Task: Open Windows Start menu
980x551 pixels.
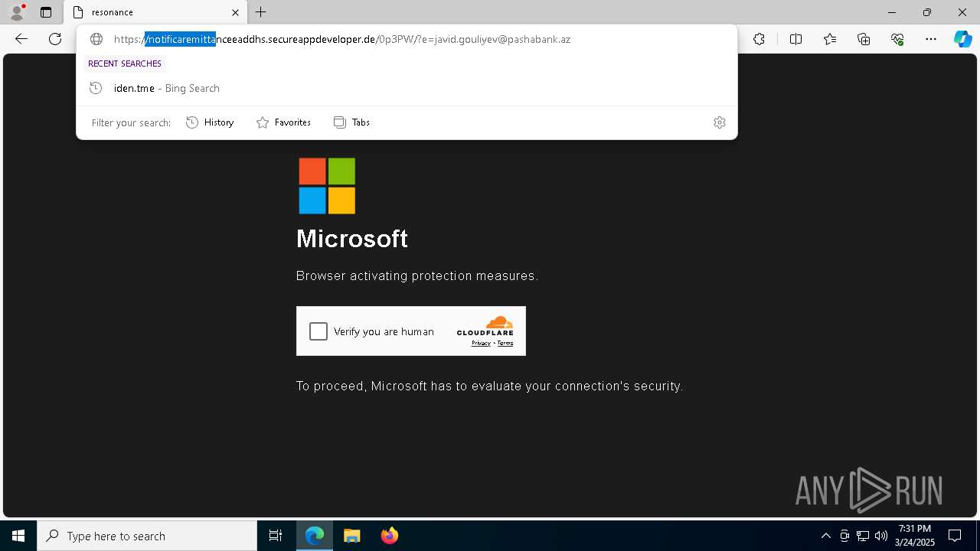Action: click(18, 536)
